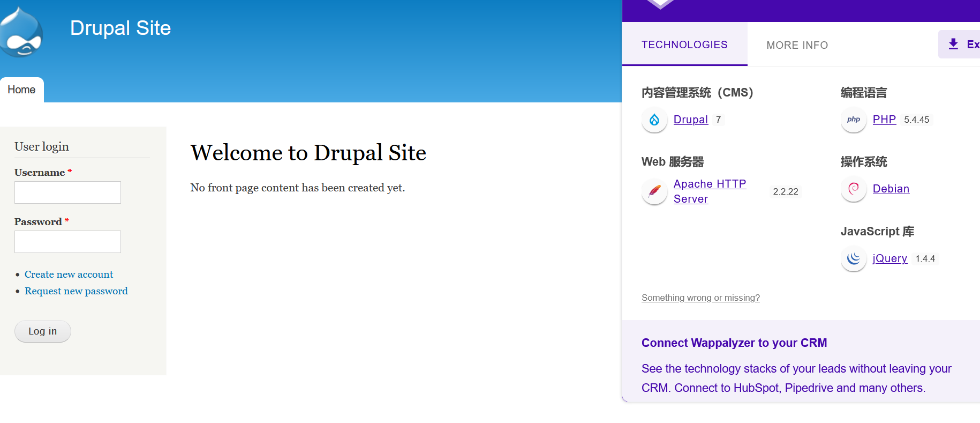Click the jQuery version 1.4.4 label
Viewport: 980px width, 423px height.
[x=925, y=258]
